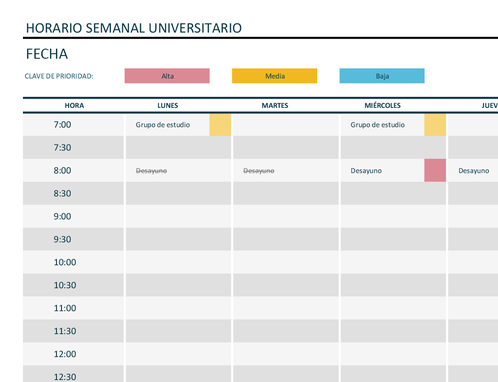The width and height of the screenshot is (498, 382).
Task: Select the CLAVE DE PRIORIDAD label
Action: point(59,76)
